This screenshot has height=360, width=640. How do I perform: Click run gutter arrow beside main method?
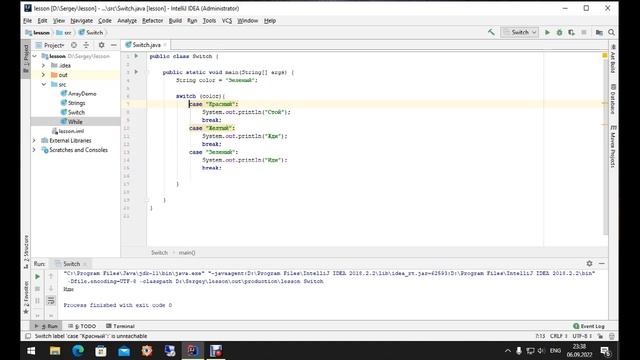[x=136, y=72]
